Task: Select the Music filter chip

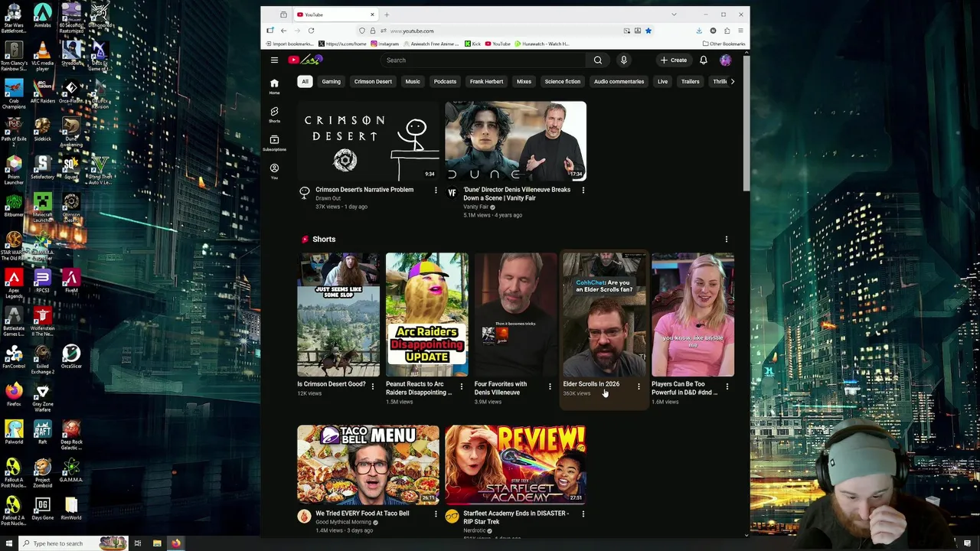Action: (x=413, y=81)
